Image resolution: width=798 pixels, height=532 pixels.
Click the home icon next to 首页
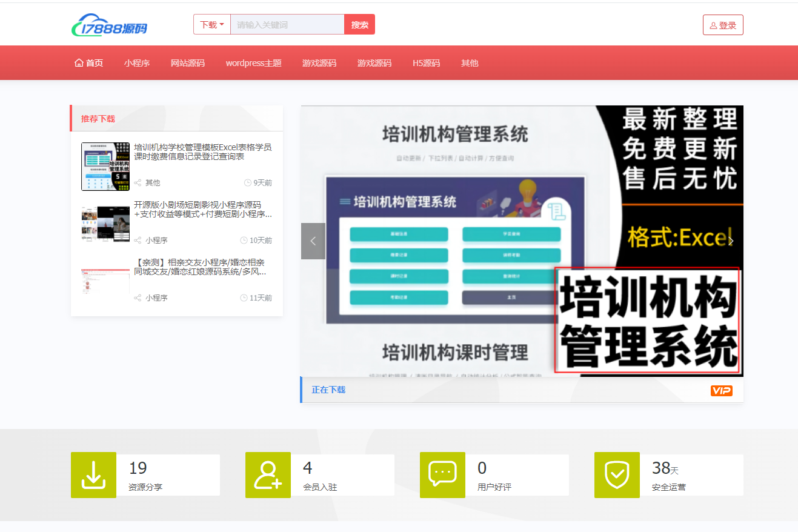[x=78, y=62]
